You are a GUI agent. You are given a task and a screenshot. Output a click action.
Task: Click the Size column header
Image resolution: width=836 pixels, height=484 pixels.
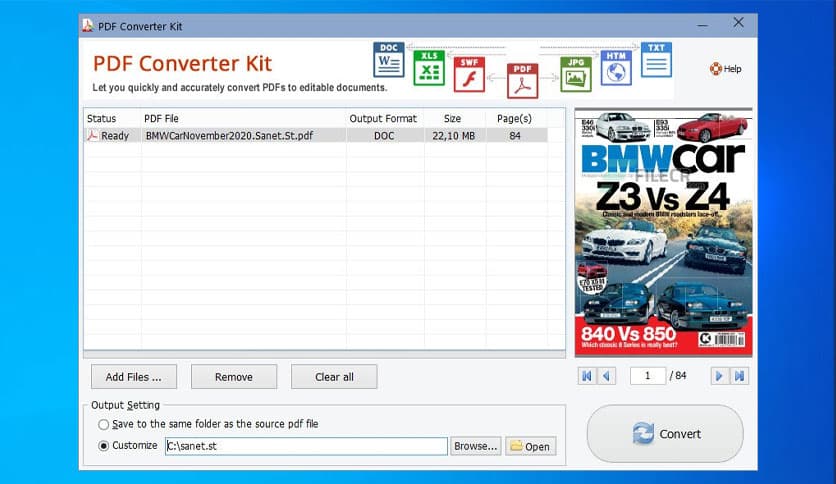point(453,118)
